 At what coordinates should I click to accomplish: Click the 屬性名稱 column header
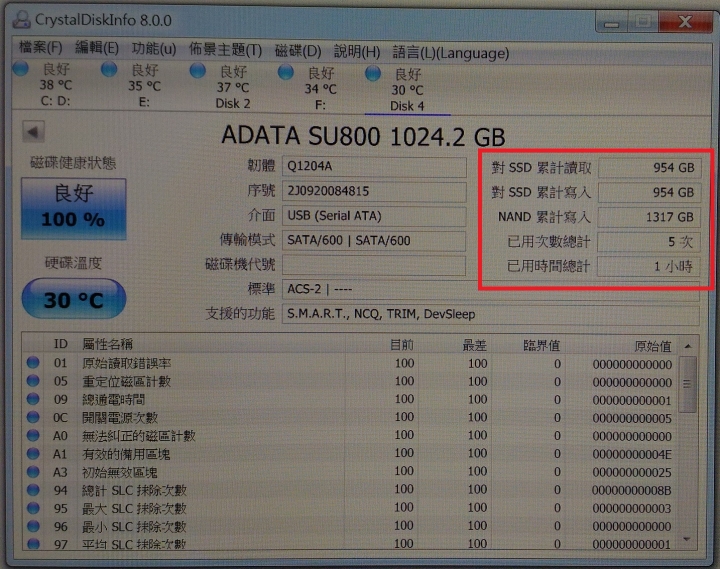(x=107, y=344)
